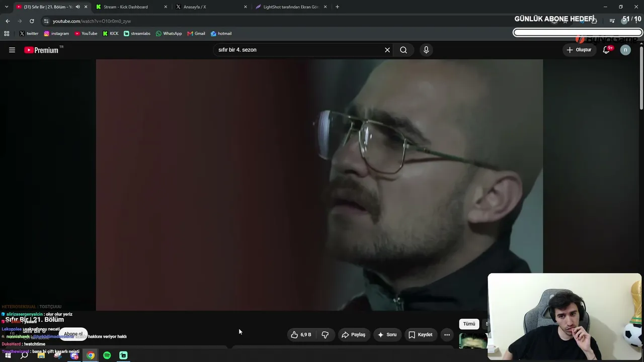Screen dimensions: 644x362
Task: Reload the current YouTube page
Action: tap(32, 21)
